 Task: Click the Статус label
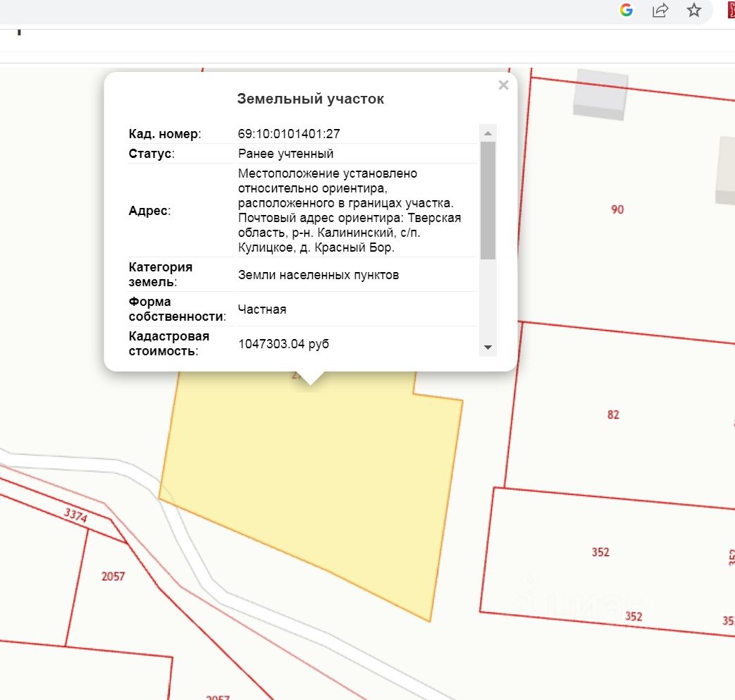[152, 153]
